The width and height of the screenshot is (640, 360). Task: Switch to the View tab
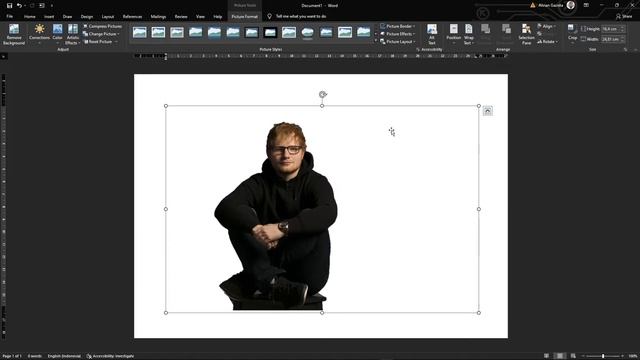[x=200, y=16]
